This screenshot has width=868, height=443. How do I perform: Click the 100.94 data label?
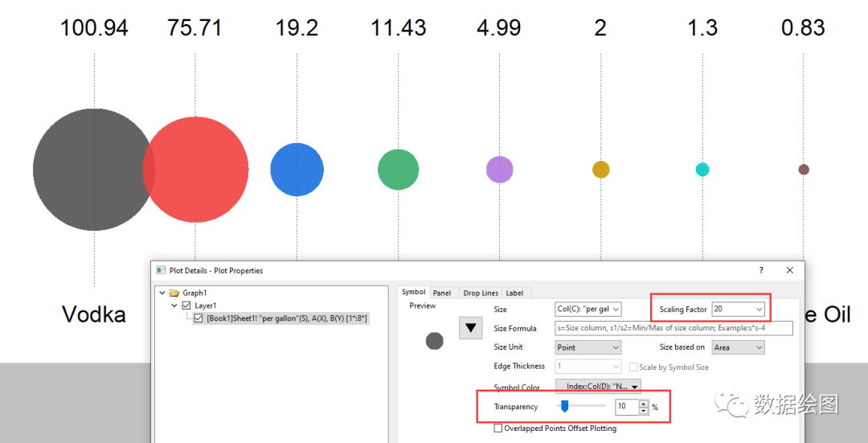(94, 27)
